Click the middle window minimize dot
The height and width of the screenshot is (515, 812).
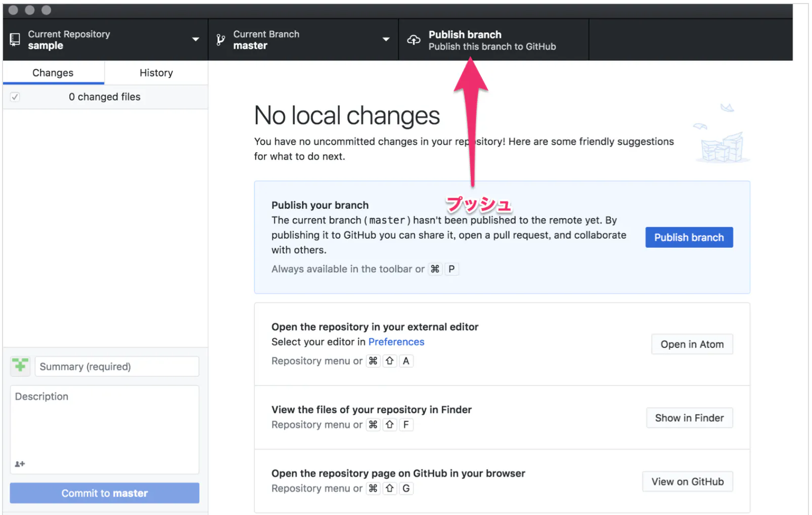[x=30, y=10]
